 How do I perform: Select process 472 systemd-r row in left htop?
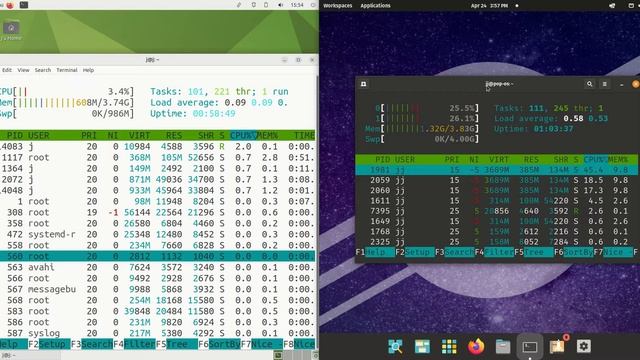coord(158,234)
